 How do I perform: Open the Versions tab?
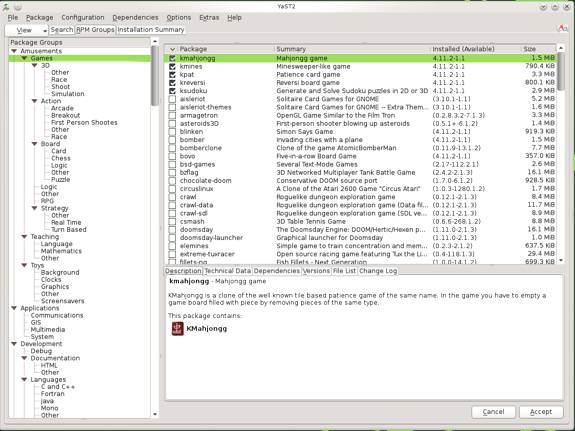tap(316, 271)
